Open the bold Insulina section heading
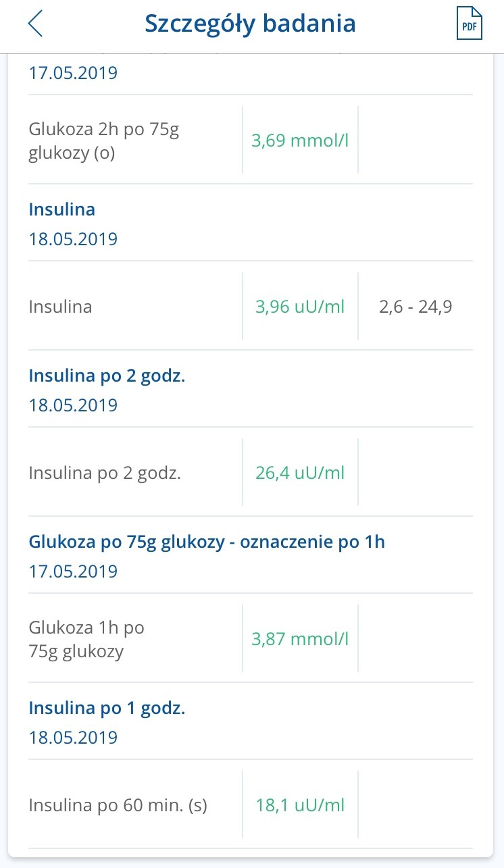 (62, 209)
